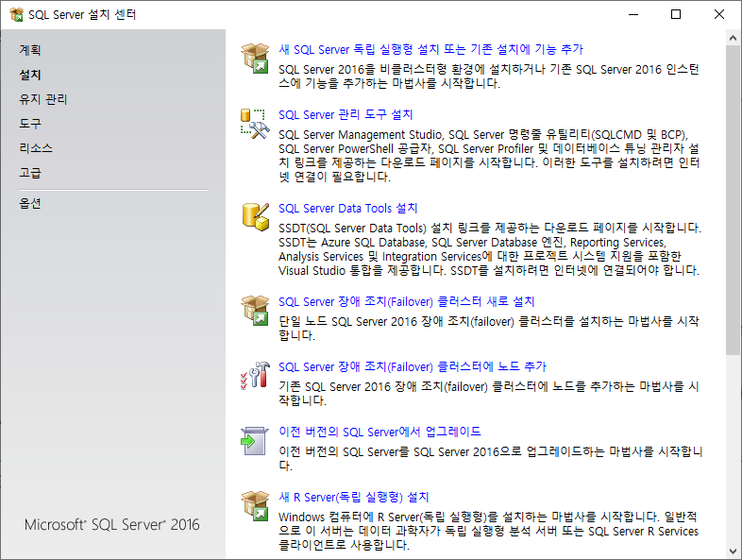Click the new standalone installation box icon

(x=255, y=58)
